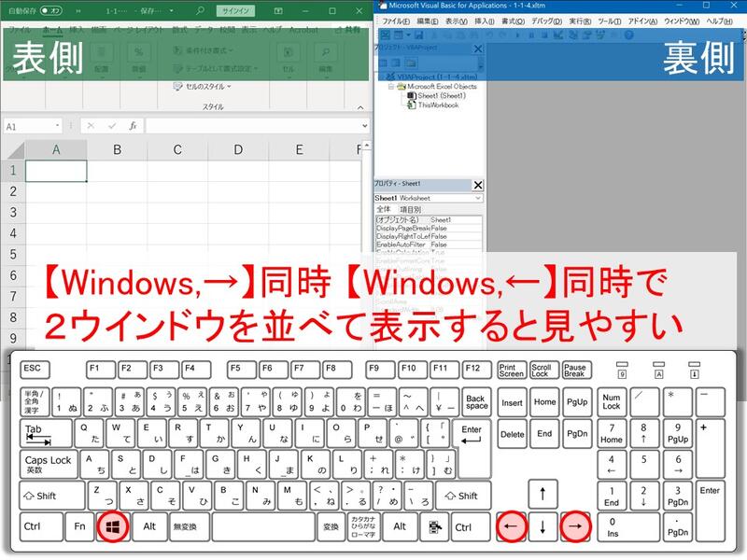The image size is (747, 560).
Task: Click the formula bar cancel X icon
Action: click(91, 126)
